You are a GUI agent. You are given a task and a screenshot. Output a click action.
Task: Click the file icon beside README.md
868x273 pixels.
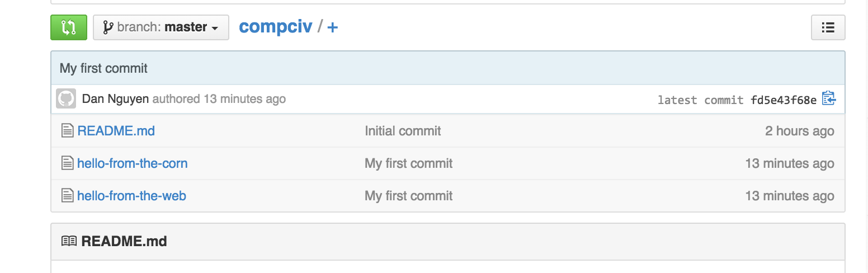(x=67, y=131)
